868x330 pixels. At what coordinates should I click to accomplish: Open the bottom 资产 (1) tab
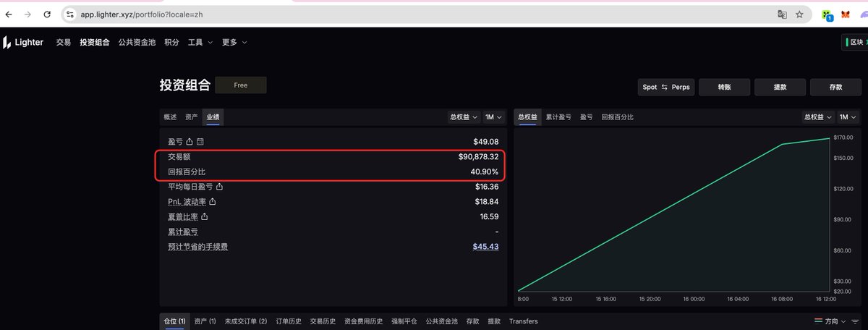205,321
